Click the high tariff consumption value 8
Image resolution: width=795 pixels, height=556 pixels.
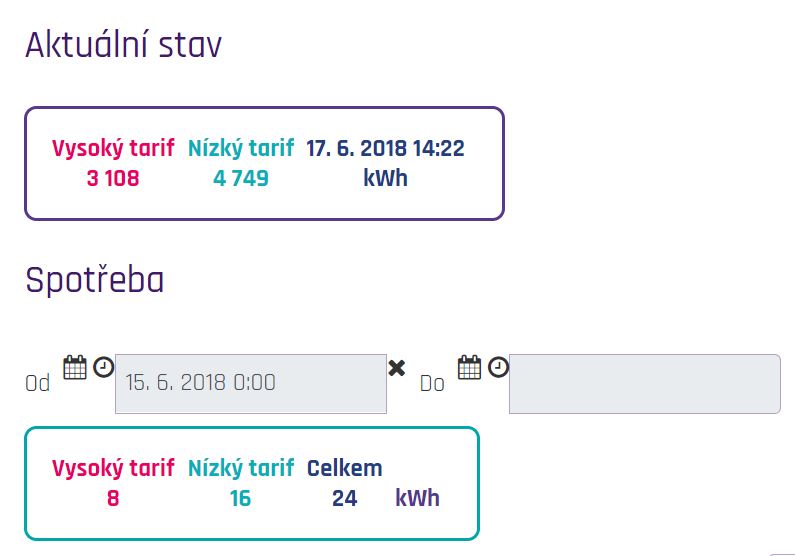(x=113, y=498)
